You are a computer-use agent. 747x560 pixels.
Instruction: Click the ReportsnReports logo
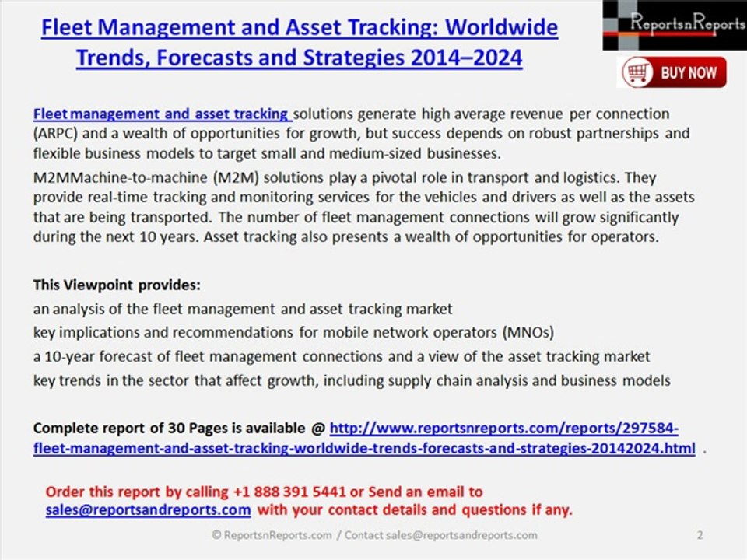[675, 25]
